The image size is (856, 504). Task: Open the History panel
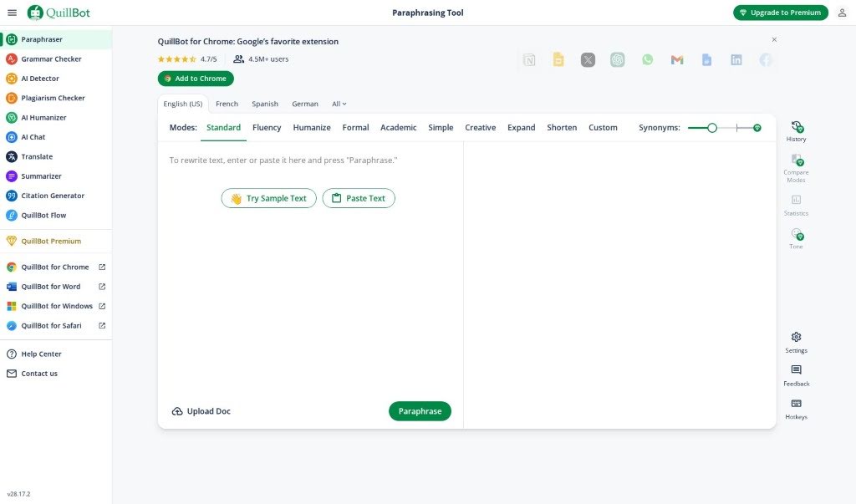(x=796, y=127)
